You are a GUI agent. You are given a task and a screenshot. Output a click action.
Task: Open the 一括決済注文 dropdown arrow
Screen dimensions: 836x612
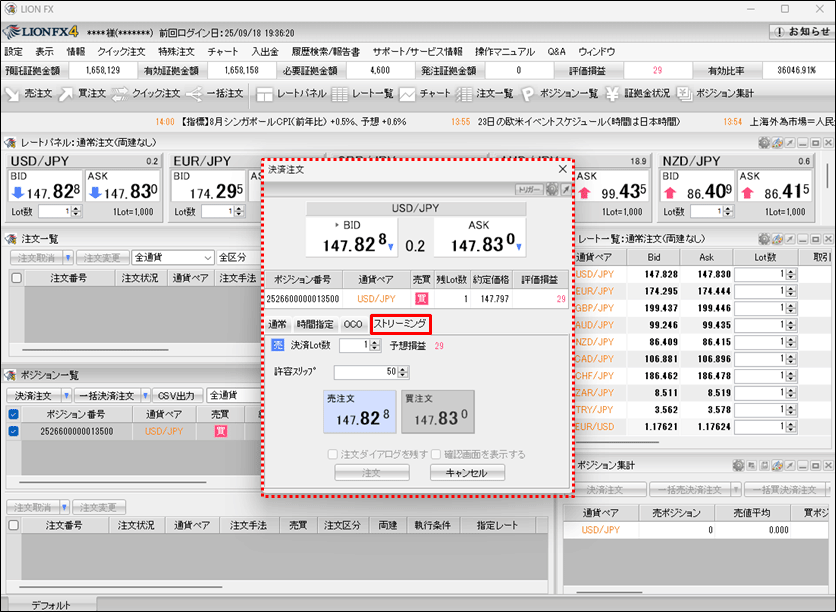click(x=146, y=395)
